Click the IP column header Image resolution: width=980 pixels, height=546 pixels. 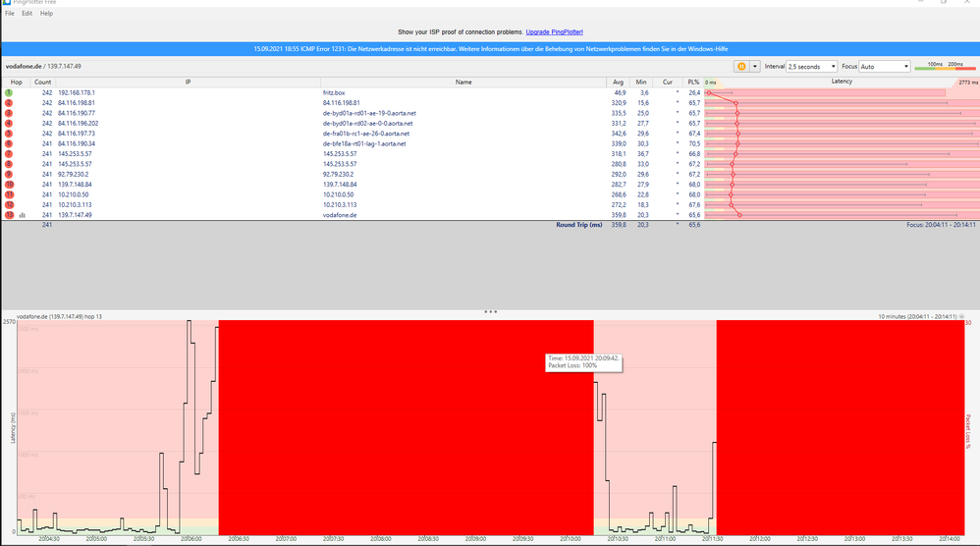(x=188, y=82)
